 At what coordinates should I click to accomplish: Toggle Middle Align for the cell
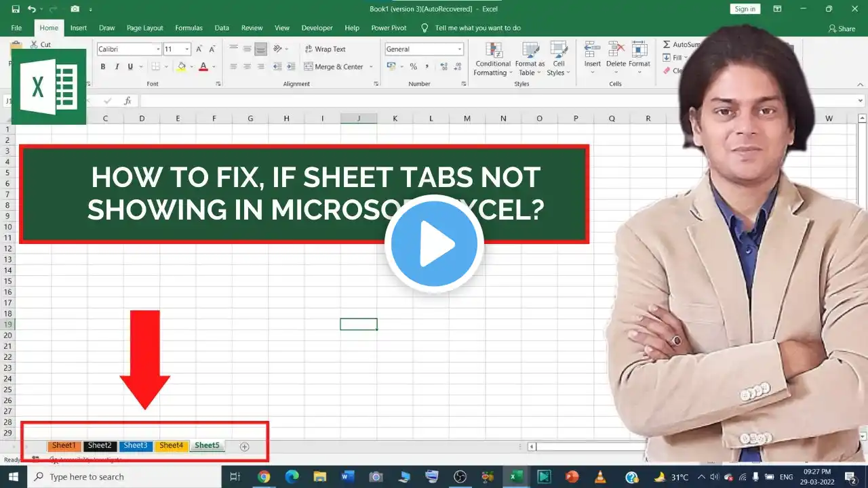(247, 49)
